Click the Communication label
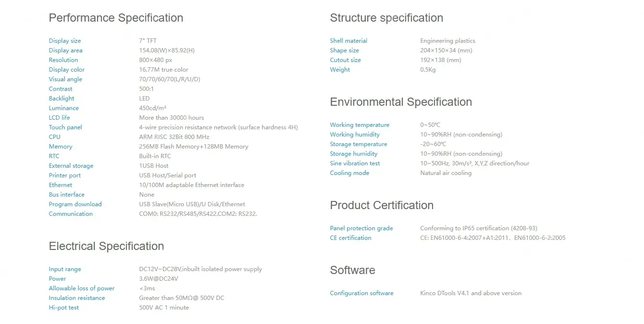Screen dimensions: 644x324 71,214
